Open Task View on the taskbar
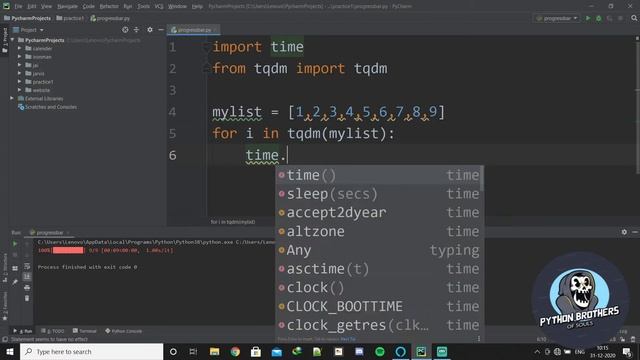The image size is (640, 360). [x=193, y=351]
